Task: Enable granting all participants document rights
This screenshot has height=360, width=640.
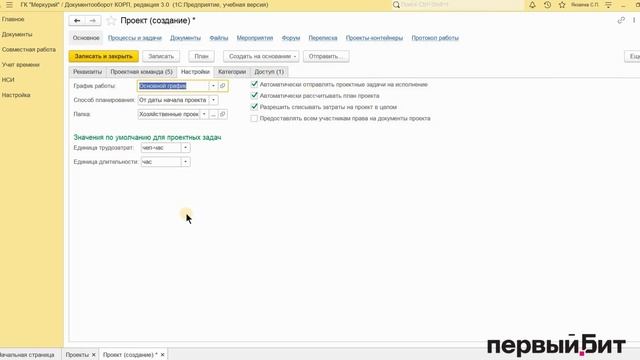Action: click(x=254, y=118)
